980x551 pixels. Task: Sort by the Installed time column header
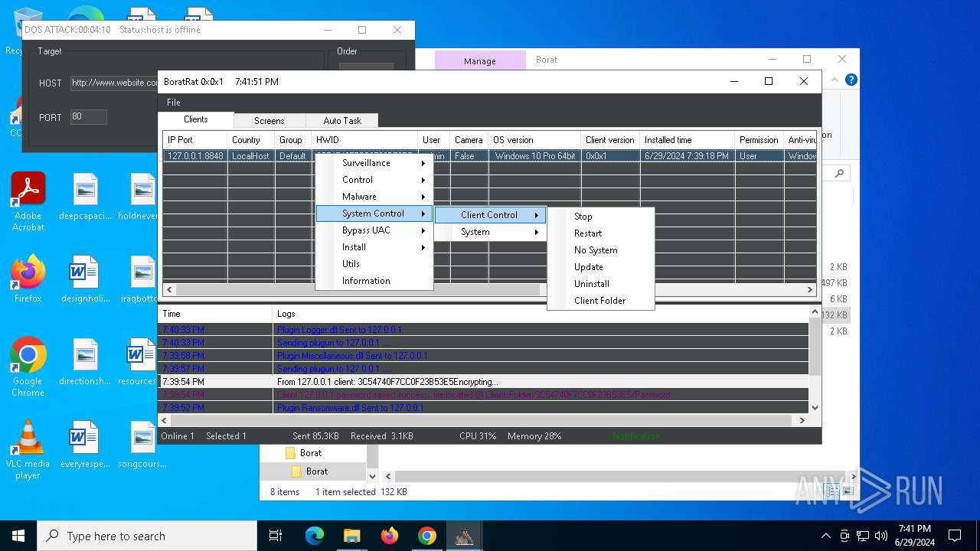[687, 140]
